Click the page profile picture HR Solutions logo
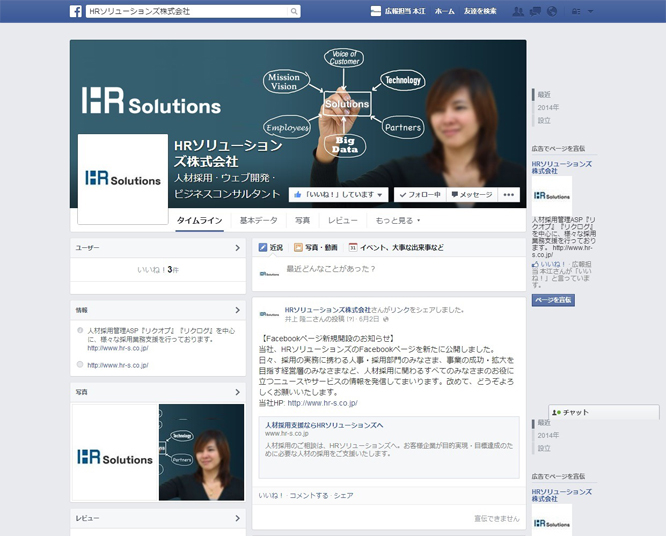 [123, 179]
